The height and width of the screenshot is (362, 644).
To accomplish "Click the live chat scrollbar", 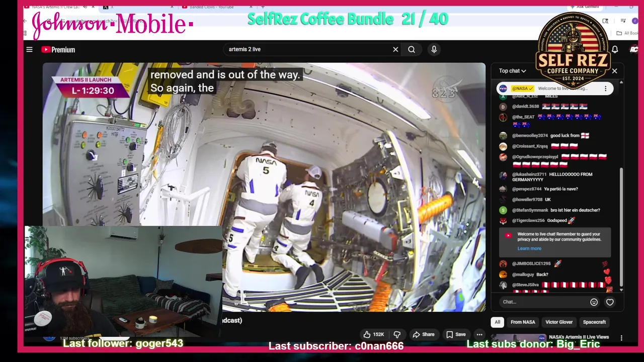I will [621, 226].
